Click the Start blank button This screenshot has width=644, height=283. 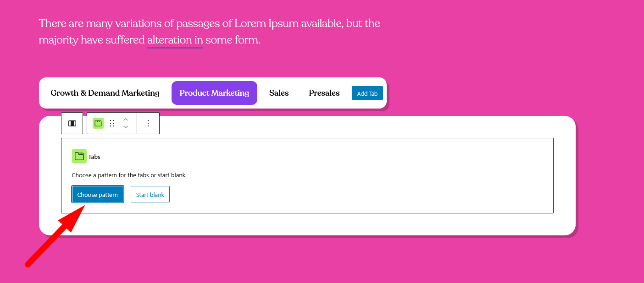pos(150,194)
